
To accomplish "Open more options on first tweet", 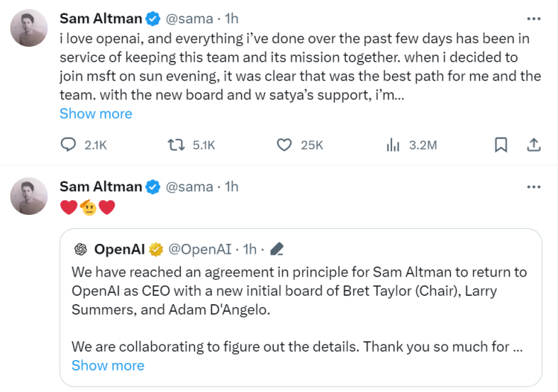I will coord(533,19).
